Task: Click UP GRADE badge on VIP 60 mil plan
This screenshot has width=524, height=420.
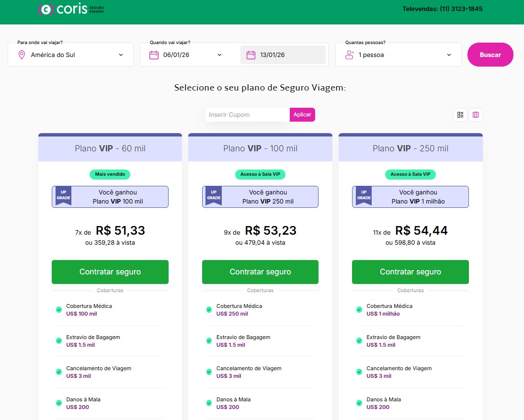Action: (63, 195)
